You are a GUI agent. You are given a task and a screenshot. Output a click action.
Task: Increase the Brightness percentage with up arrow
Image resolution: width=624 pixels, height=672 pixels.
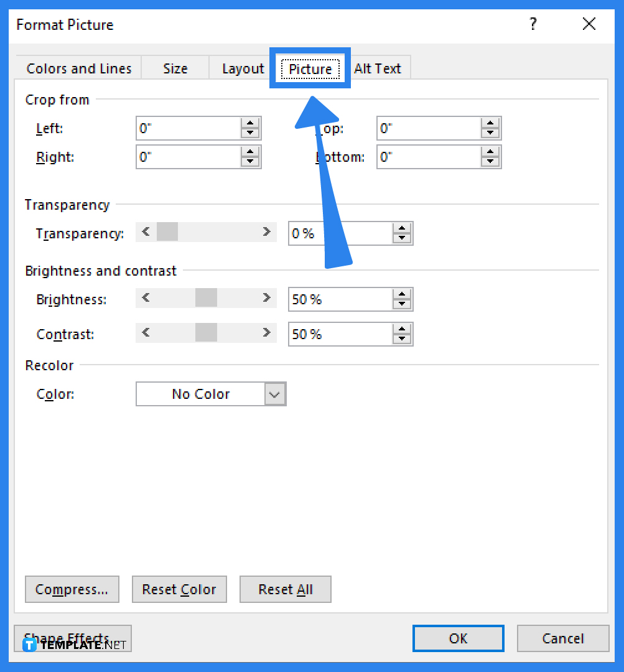[x=403, y=295]
